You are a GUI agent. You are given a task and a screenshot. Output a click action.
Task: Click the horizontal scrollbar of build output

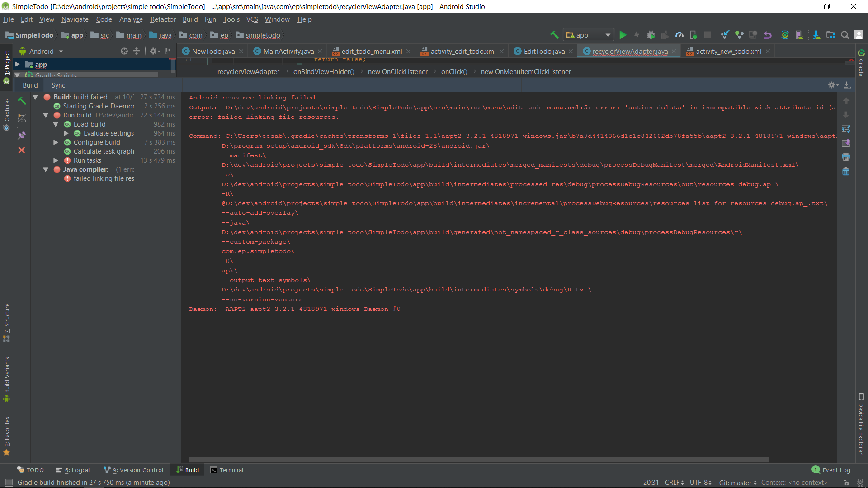tap(478, 460)
